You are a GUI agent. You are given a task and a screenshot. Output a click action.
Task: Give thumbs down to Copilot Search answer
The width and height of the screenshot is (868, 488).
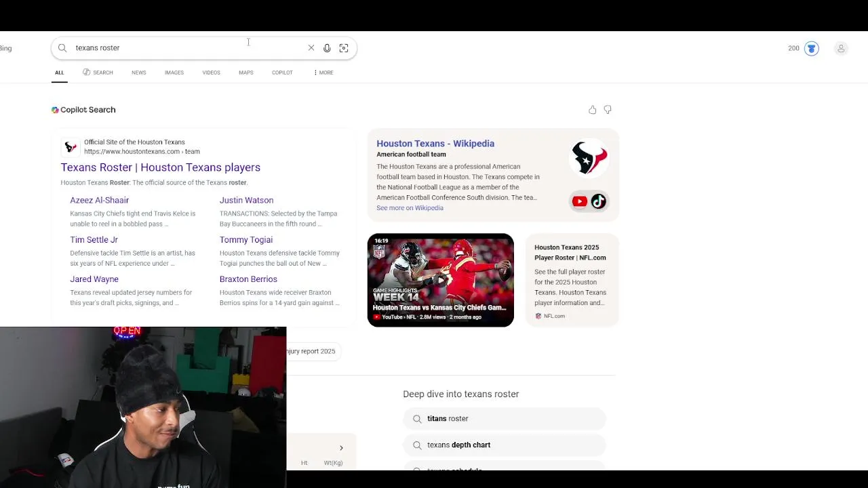pyautogui.click(x=608, y=110)
